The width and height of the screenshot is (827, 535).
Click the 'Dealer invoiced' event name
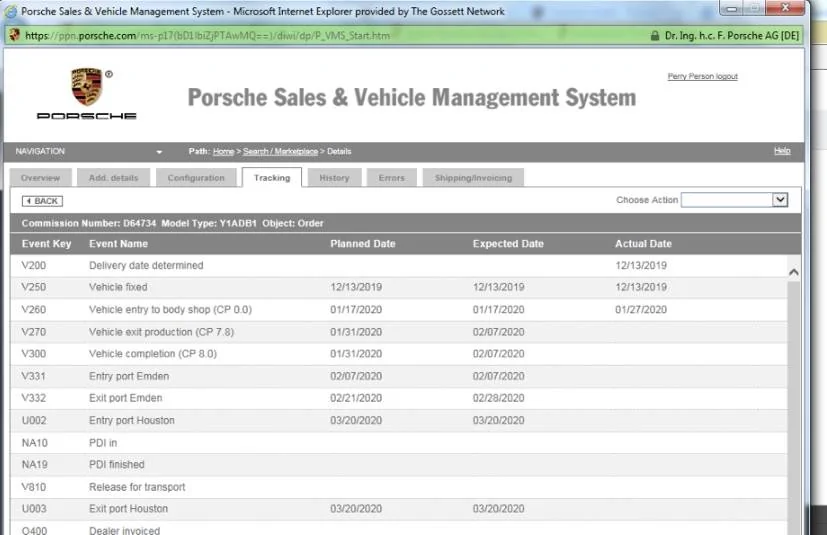pos(124,530)
